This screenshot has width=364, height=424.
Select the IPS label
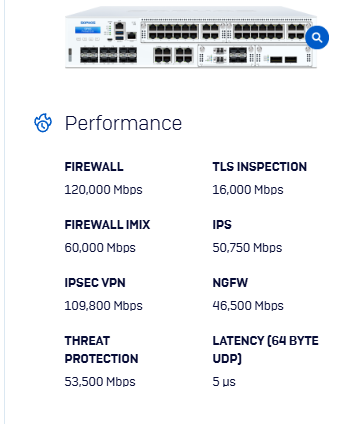222,225
